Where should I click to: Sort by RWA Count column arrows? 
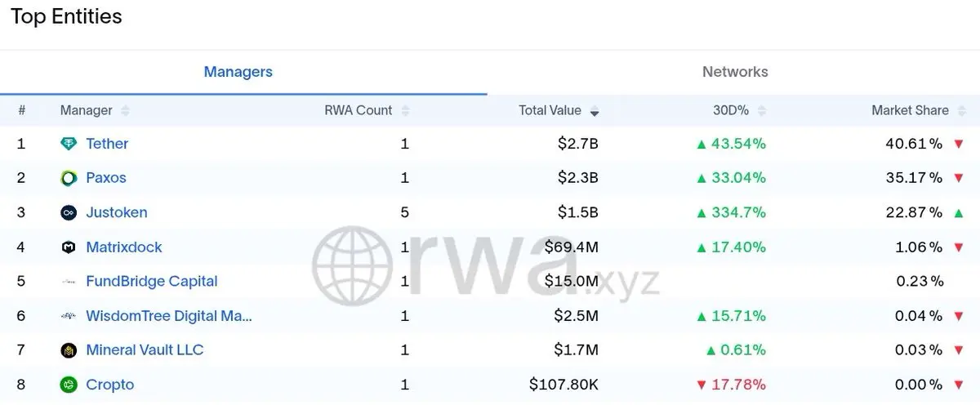tap(406, 111)
